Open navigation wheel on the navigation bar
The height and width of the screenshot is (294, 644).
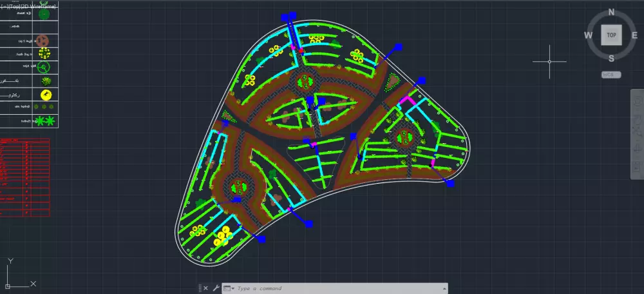click(638, 101)
